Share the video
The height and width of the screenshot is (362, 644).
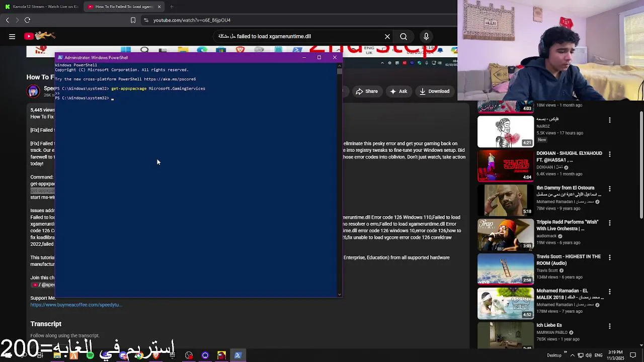pyautogui.click(x=366, y=92)
